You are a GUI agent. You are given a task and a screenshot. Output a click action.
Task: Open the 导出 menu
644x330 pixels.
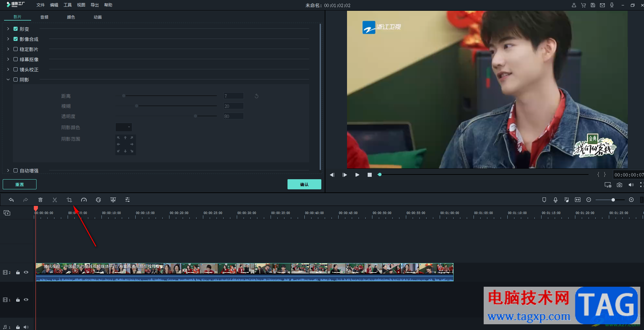pos(95,5)
